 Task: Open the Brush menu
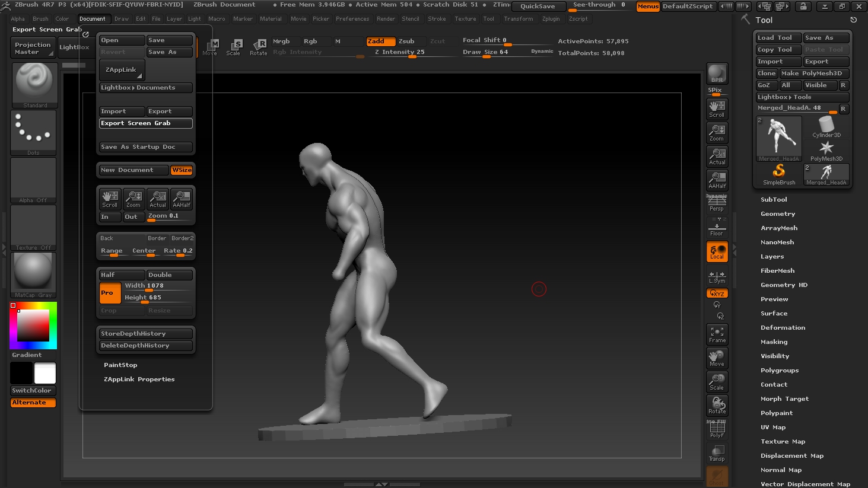[x=40, y=19]
